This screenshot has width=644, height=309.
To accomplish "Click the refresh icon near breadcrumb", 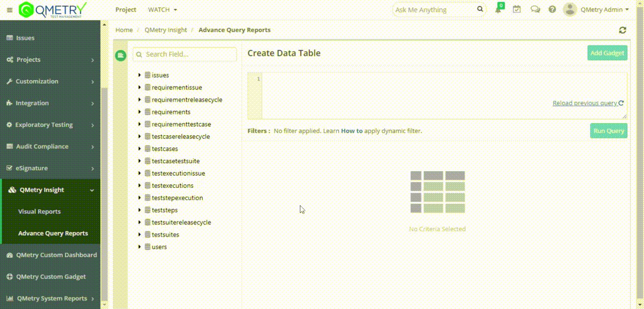I will tap(622, 30).
